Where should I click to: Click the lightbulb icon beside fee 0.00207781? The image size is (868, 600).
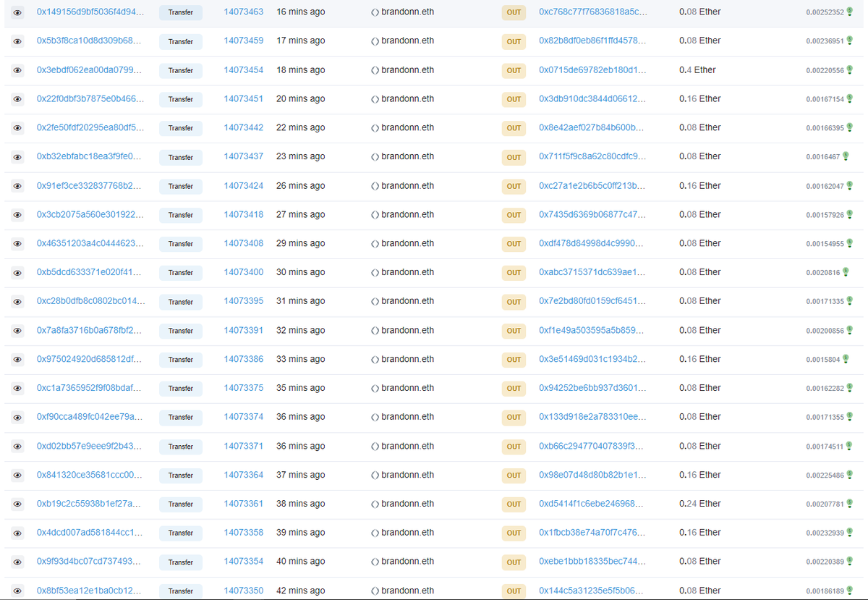(849, 504)
